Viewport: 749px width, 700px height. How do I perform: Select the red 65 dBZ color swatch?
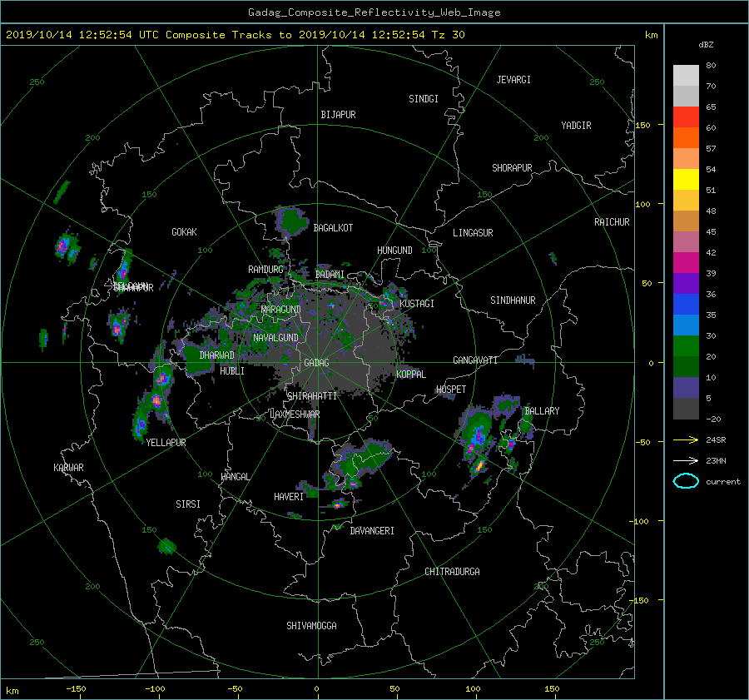686,117
